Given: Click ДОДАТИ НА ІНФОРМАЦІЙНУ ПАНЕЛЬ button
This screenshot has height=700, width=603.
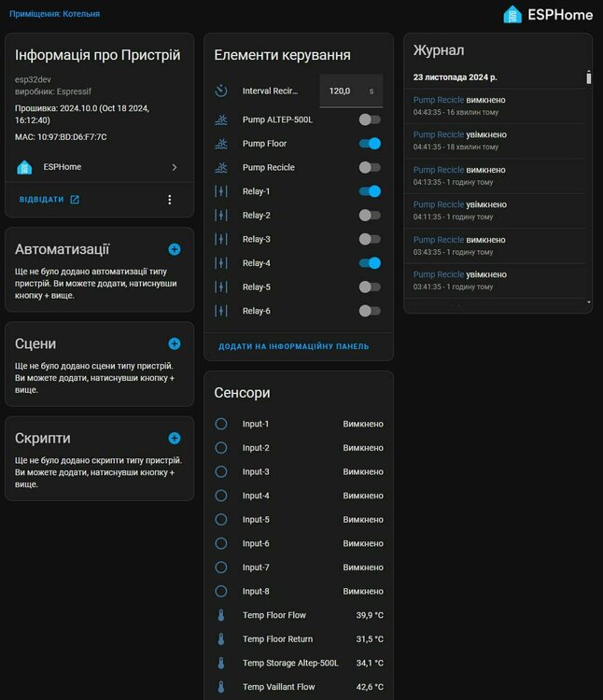Looking at the screenshot, I should coord(294,346).
